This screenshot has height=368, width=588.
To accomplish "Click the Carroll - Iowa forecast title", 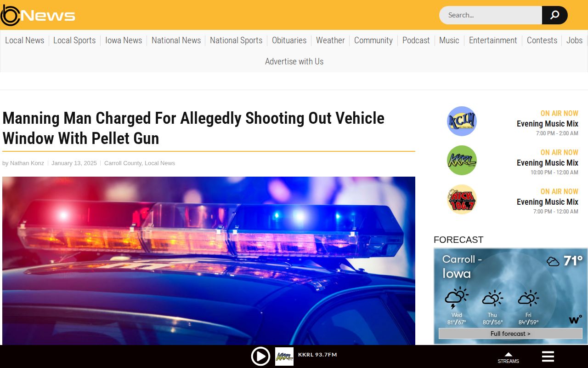I will pos(462,266).
